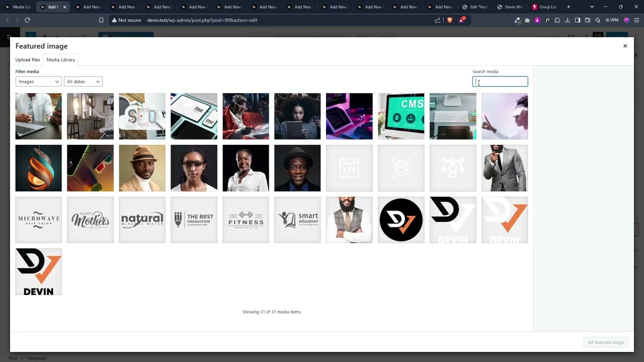
Task: Click the bookmark icon beside the address bar
Action: 101,20
